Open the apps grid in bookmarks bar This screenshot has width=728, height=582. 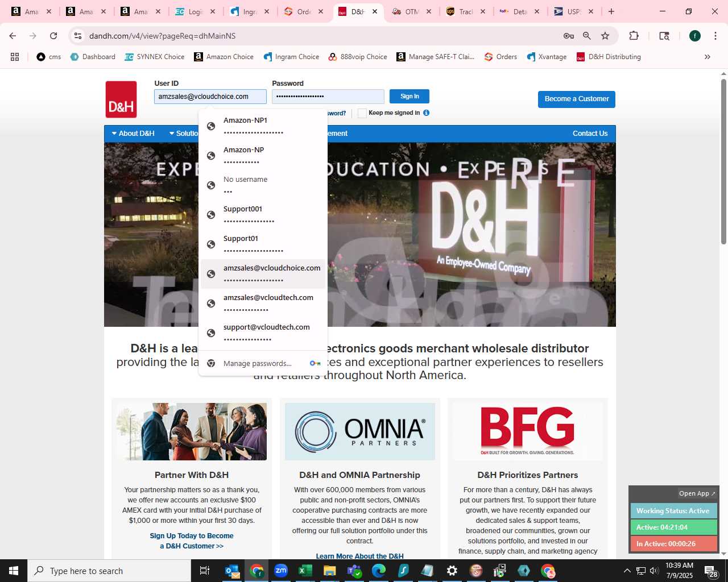15,57
